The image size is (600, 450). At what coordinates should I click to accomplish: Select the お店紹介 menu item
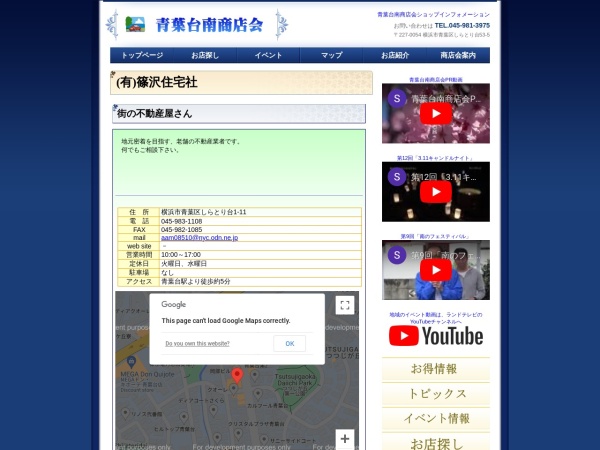[x=395, y=55]
